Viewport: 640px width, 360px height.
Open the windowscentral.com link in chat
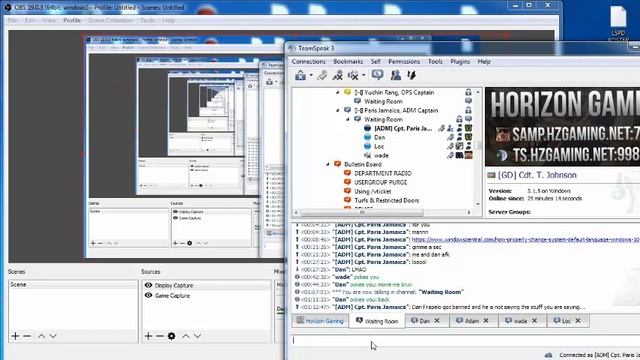(525, 240)
